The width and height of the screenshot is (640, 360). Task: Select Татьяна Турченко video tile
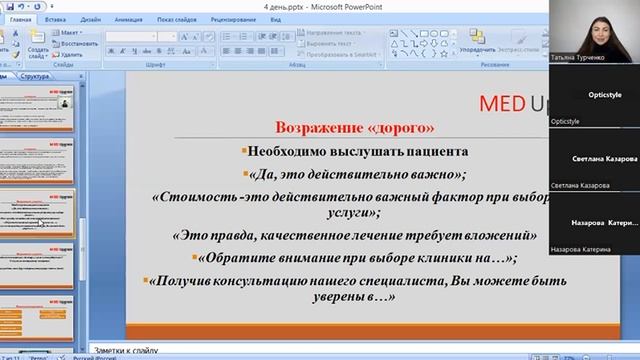(595, 31)
